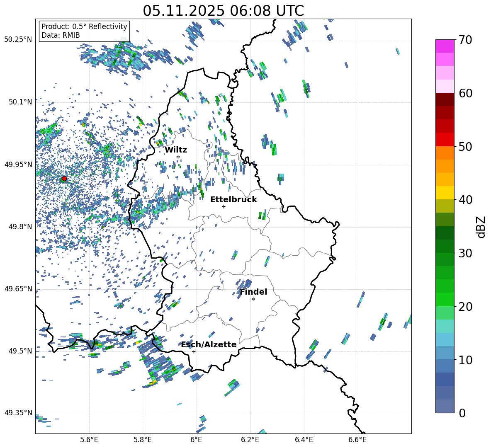Click the 49.95°N latitude label
The width and height of the screenshot is (491, 448).
pos(18,164)
